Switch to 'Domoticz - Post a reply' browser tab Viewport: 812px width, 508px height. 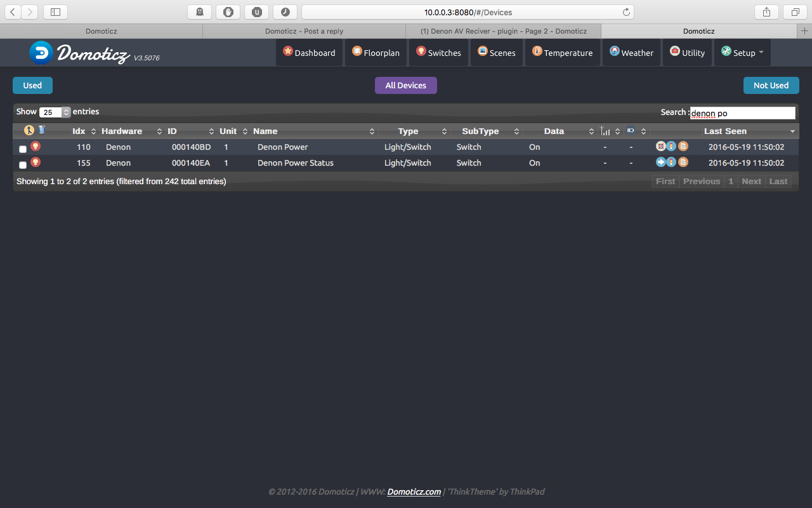point(304,30)
